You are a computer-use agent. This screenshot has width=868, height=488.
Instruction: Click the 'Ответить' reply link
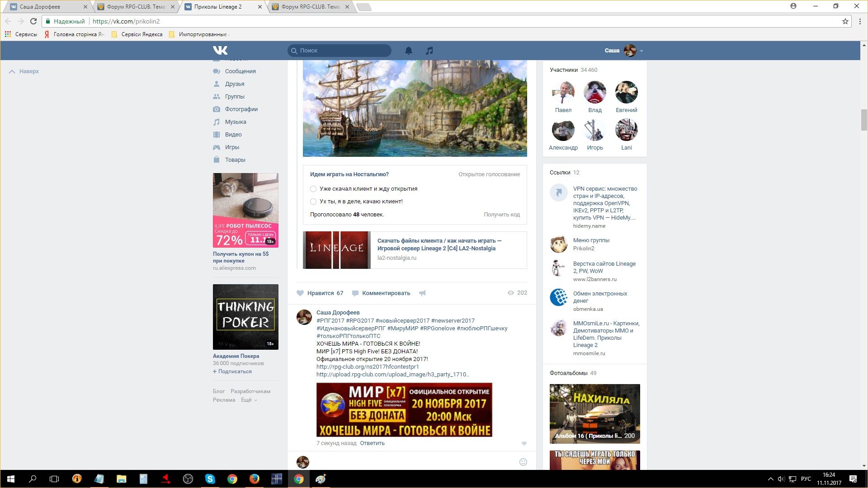click(x=372, y=443)
